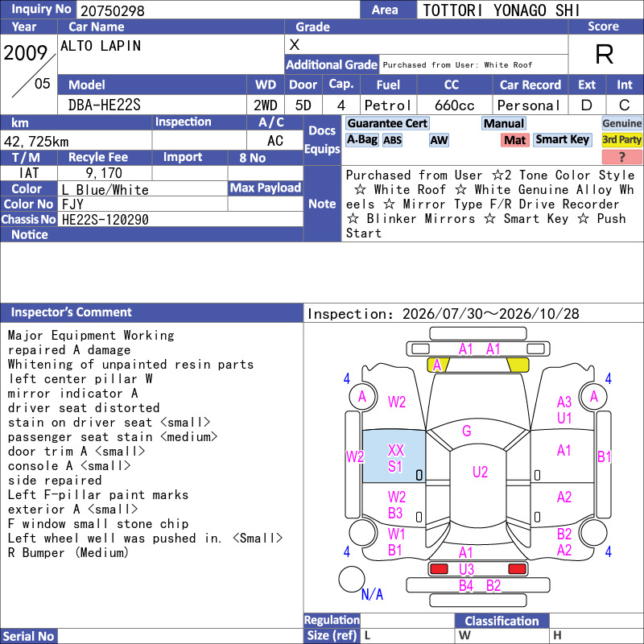
Task: Click the left red tail light
Action: click(438, 569)
